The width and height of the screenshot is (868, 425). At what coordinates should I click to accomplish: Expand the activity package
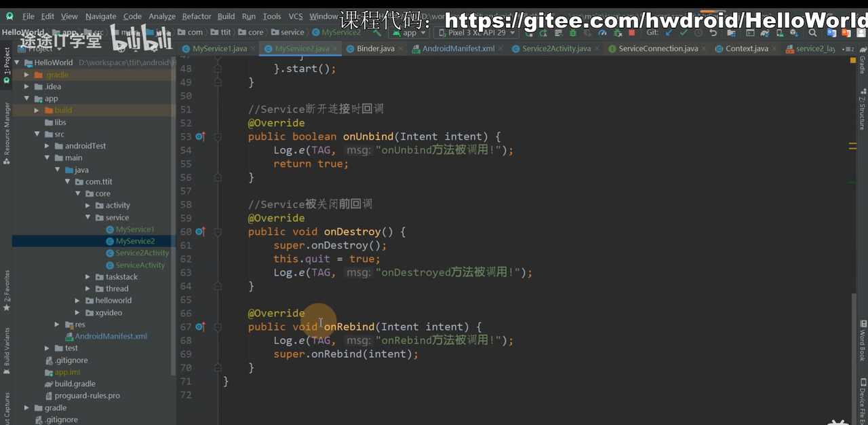[x=88, y=205]
